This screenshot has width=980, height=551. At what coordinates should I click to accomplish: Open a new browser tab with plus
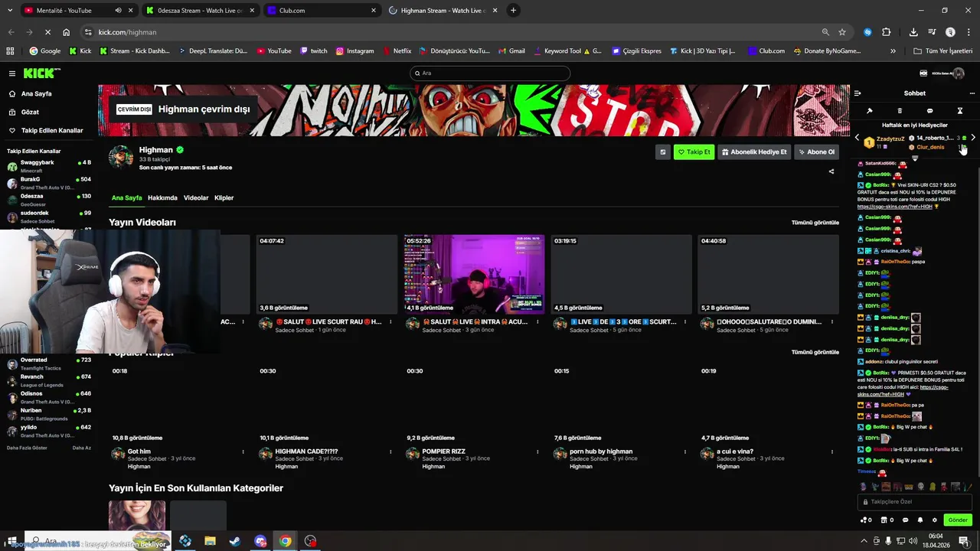click(513, 11)
